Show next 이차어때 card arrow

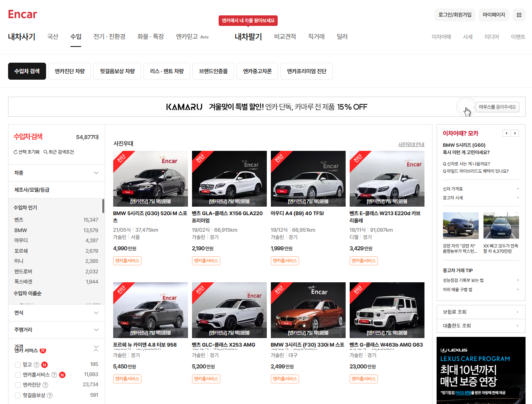[x=515, y=133]
